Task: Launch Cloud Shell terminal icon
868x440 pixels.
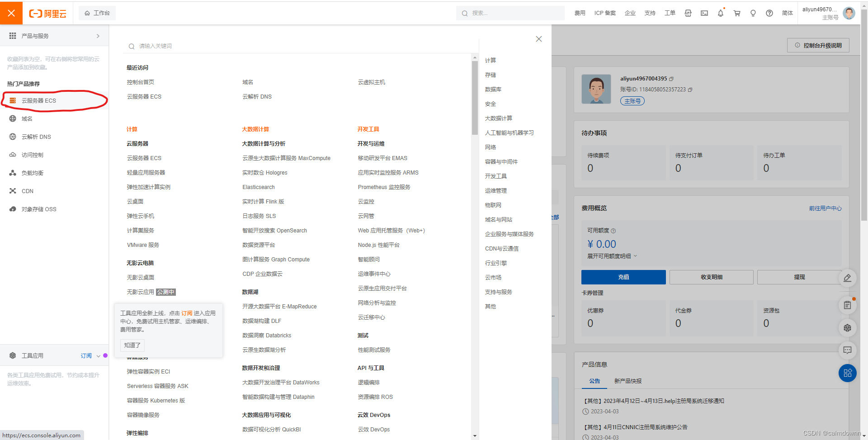Action: click(704, 13)
